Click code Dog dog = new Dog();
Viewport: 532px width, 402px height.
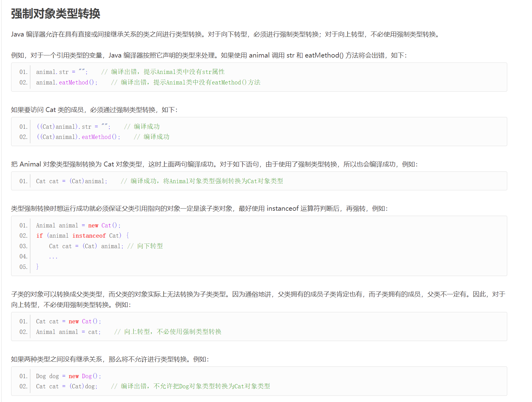pyautogui.click(x=68, y=376)
